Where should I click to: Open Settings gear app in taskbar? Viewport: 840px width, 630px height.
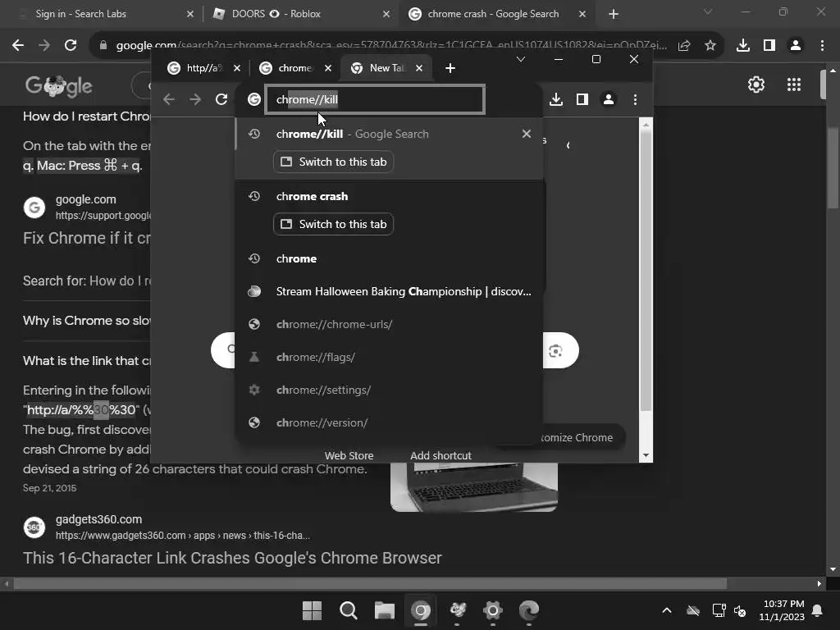tap(493, 610)
